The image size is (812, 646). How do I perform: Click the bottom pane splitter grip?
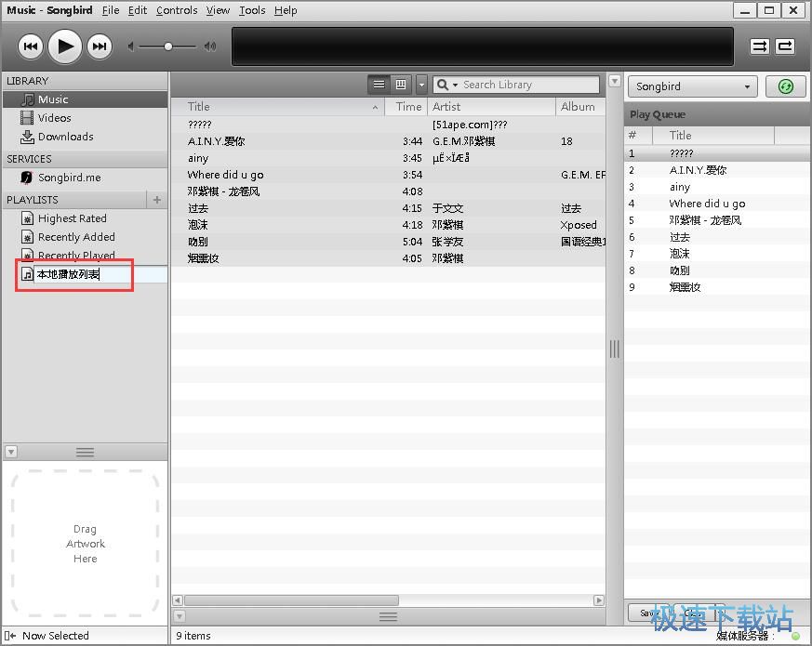(x=389, y=616)
